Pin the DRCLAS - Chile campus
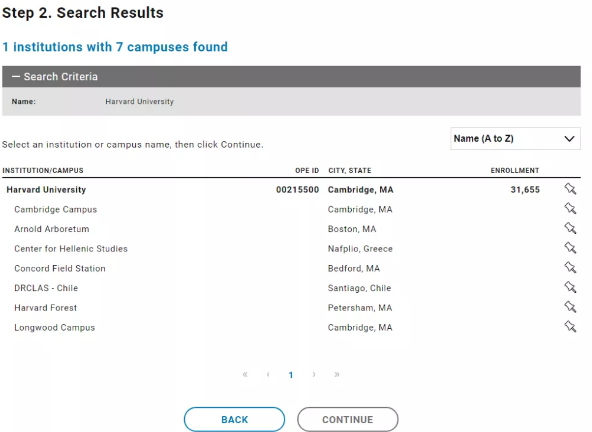This screenshot has width=592, height=432. (x=570, y=287)
